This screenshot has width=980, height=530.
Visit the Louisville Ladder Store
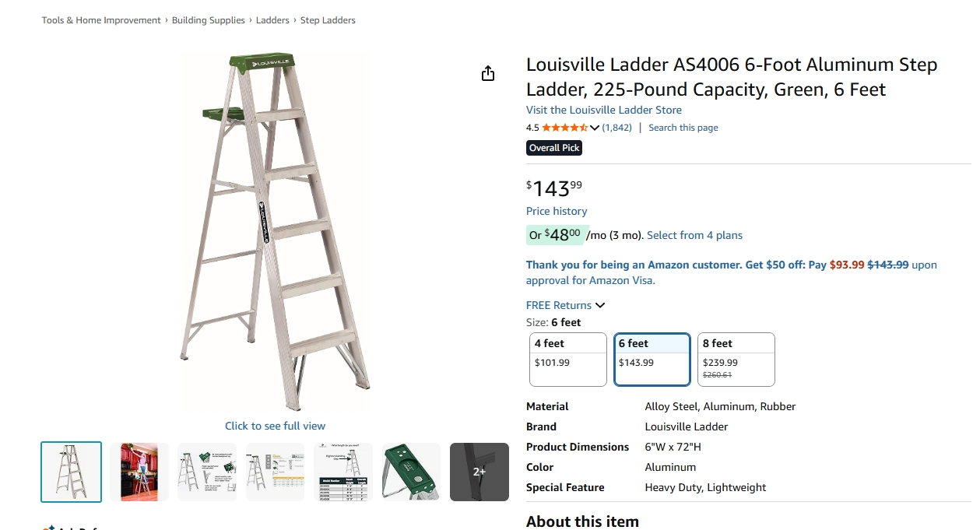pos(603,110)
